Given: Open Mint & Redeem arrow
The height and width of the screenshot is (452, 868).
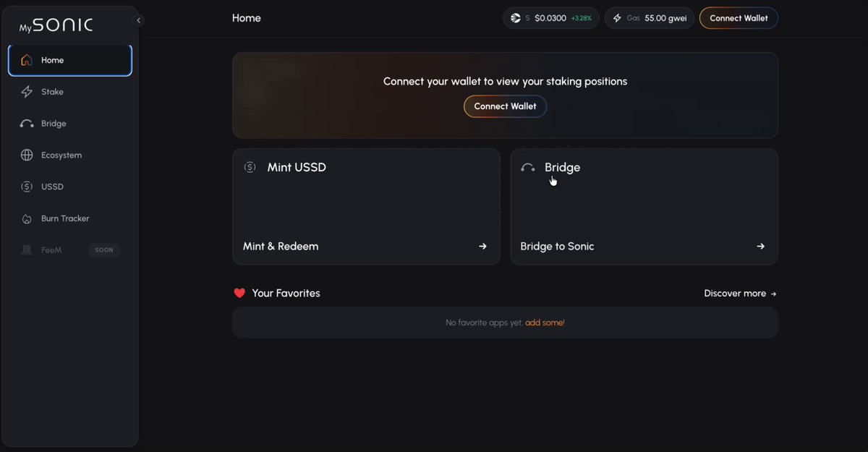Looking at the screenshot, I should click(482, 247).
